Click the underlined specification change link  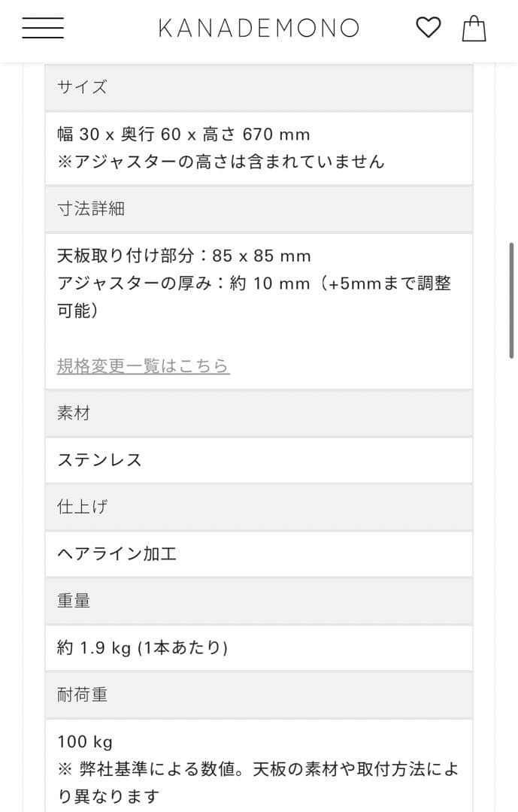click(142, 366)
